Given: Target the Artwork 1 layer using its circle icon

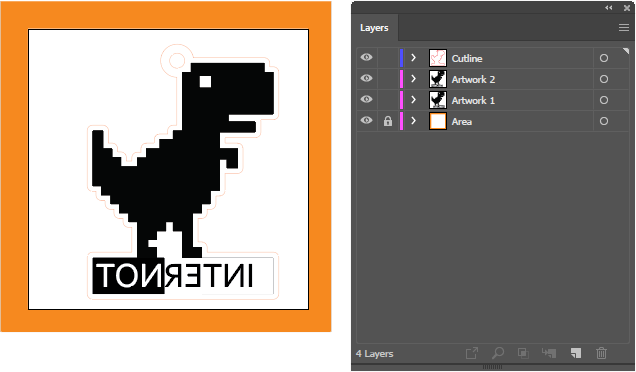Looking at the screenshot, I should (604, 100).
